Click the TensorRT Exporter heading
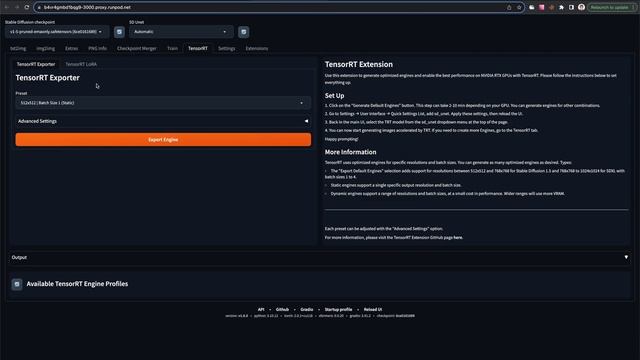This screenshot has width=640, height=360. (x=48, y=78)
